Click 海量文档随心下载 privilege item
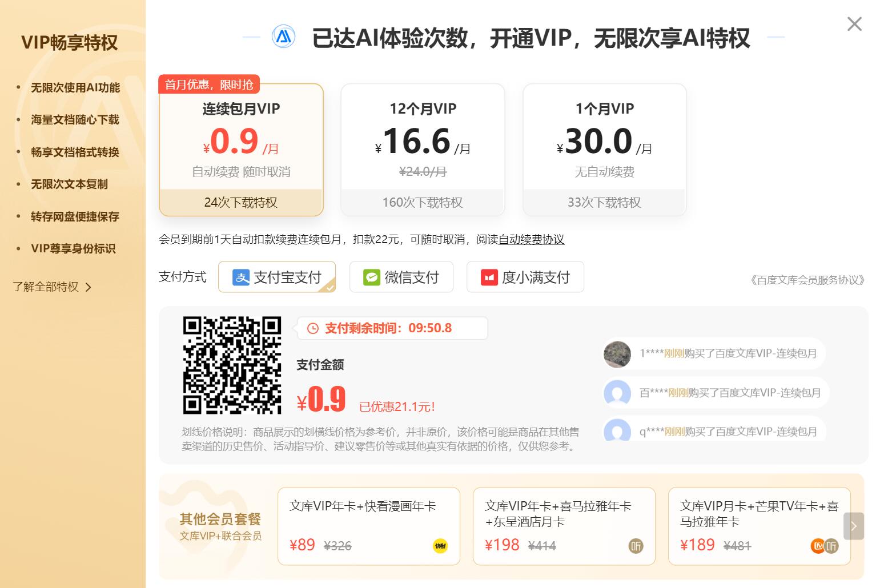 75,119
